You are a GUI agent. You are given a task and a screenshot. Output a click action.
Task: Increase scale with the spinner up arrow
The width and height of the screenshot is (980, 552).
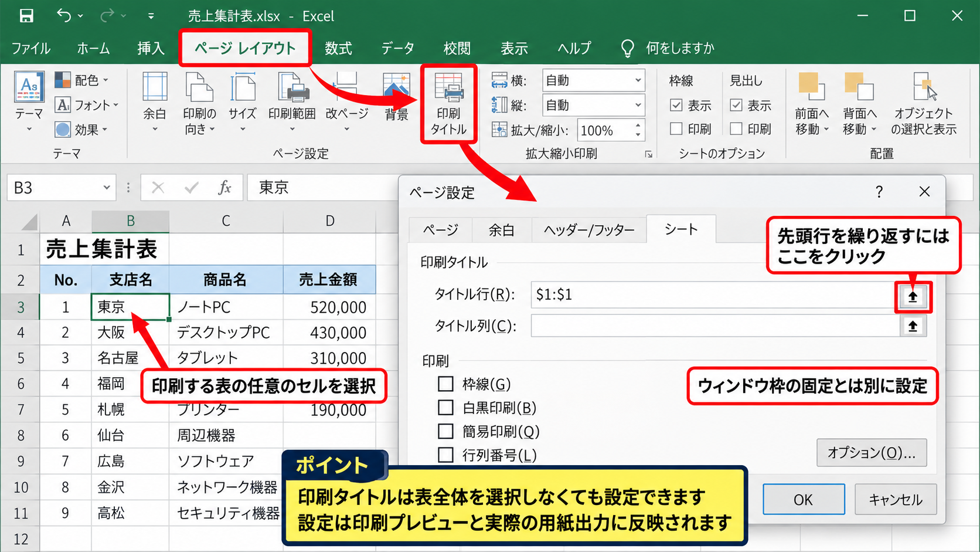click(x=638, y=125)
